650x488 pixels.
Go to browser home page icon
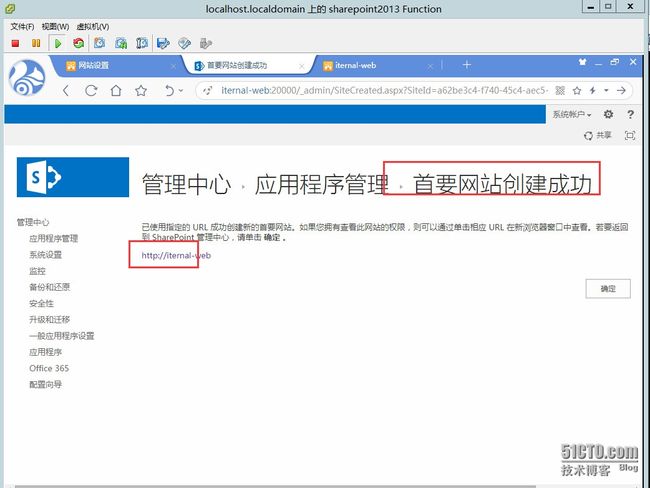coord(116,90)
